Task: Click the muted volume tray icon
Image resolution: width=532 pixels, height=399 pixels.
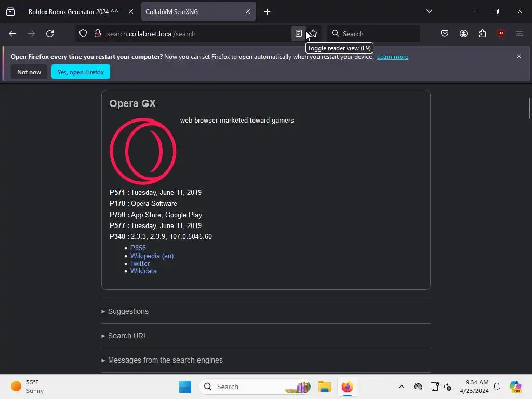Action: (x=448, y=387)
